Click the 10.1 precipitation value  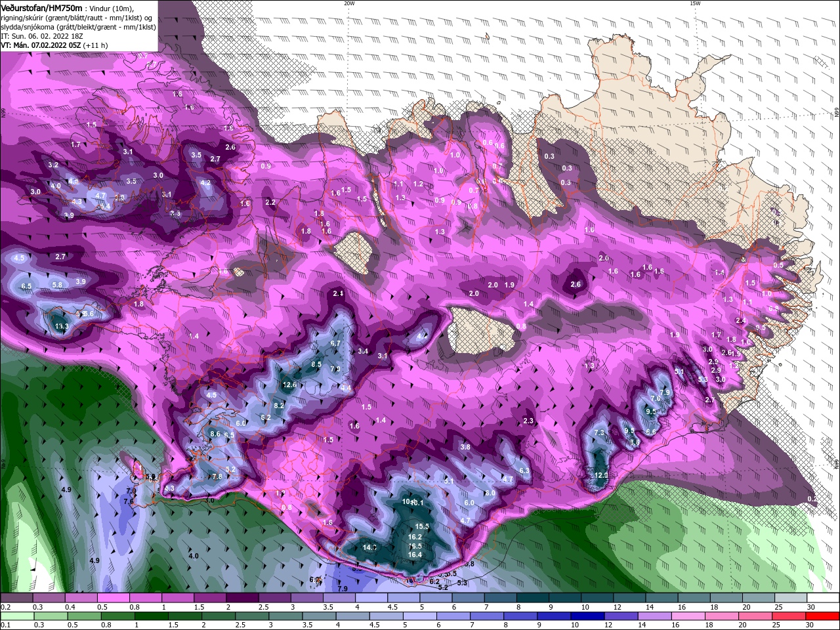tap(418, 503)
